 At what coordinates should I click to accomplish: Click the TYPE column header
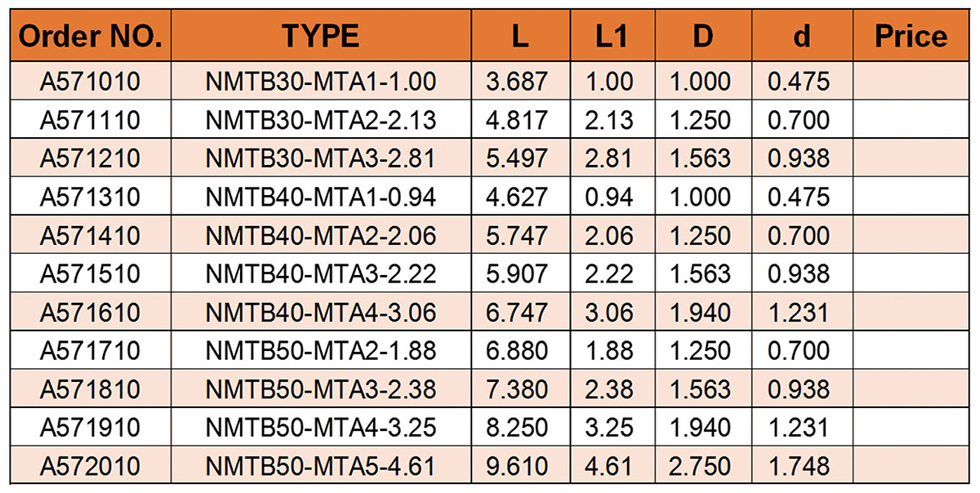[321, 37]
